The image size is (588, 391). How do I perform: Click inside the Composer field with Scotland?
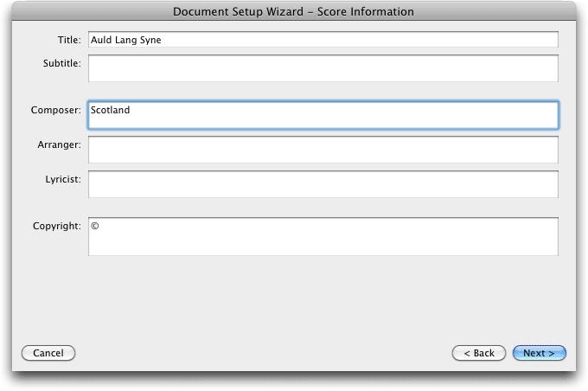click(323, 115)
